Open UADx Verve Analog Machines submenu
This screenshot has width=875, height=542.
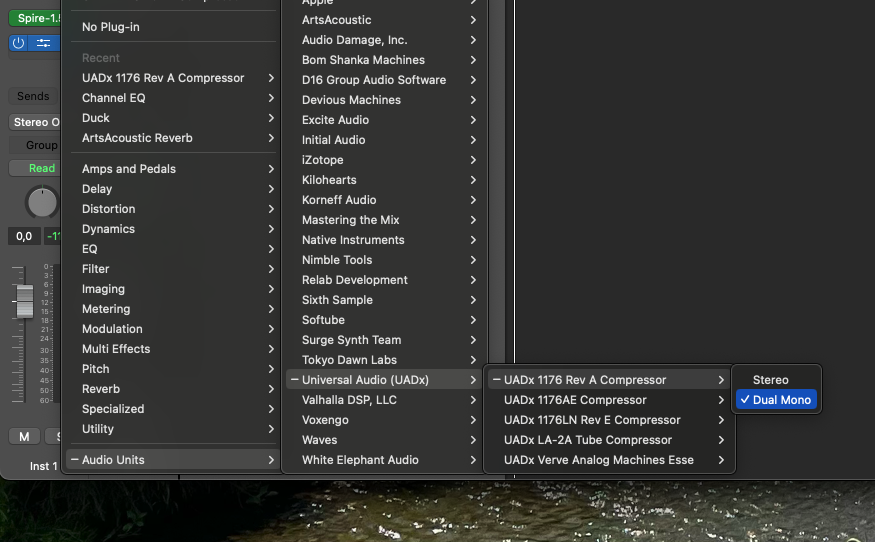(x=609, y=461)
